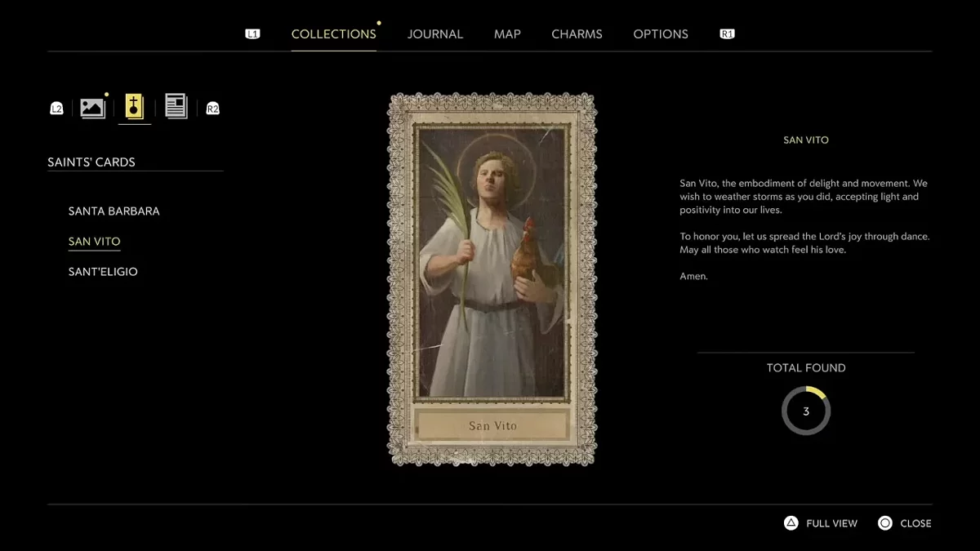Click the Close button
Viewport: 980px width, 551px height.
click(905, 523)
